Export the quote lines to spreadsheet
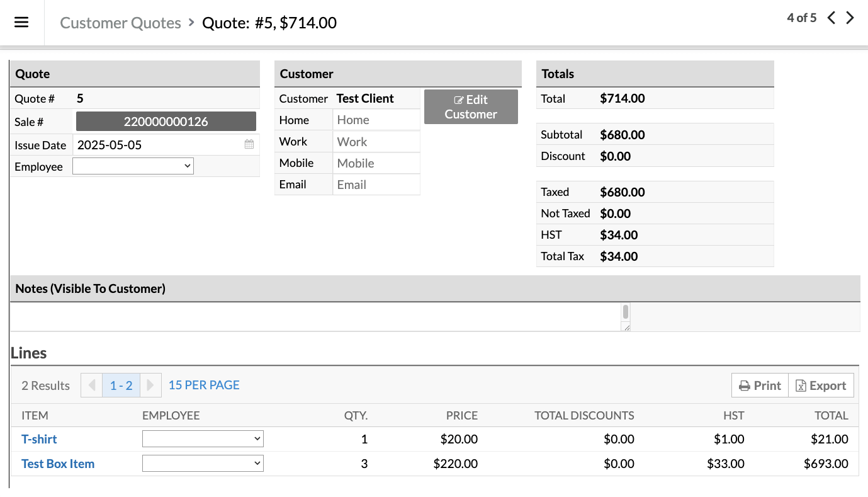Viewport: 868px width, 497px height. [x=821, y=386]
